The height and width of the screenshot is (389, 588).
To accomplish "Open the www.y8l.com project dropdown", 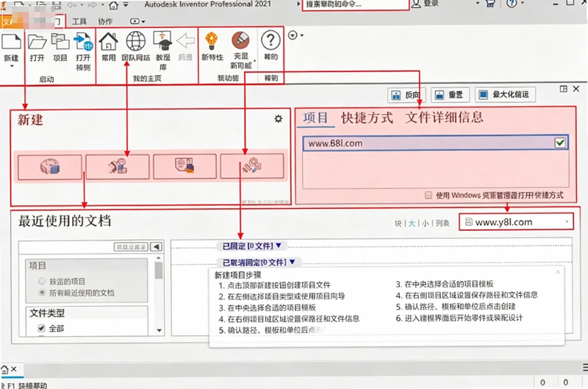I will pos(516,222).
